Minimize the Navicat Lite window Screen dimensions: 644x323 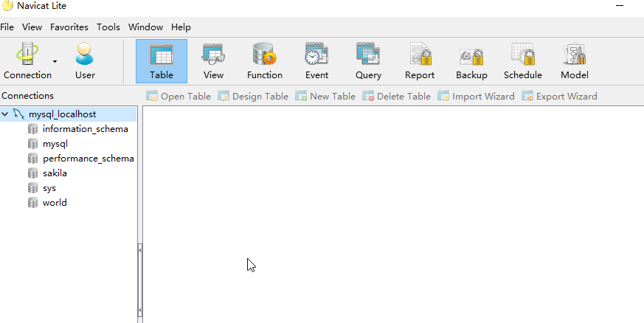point(620,6)
